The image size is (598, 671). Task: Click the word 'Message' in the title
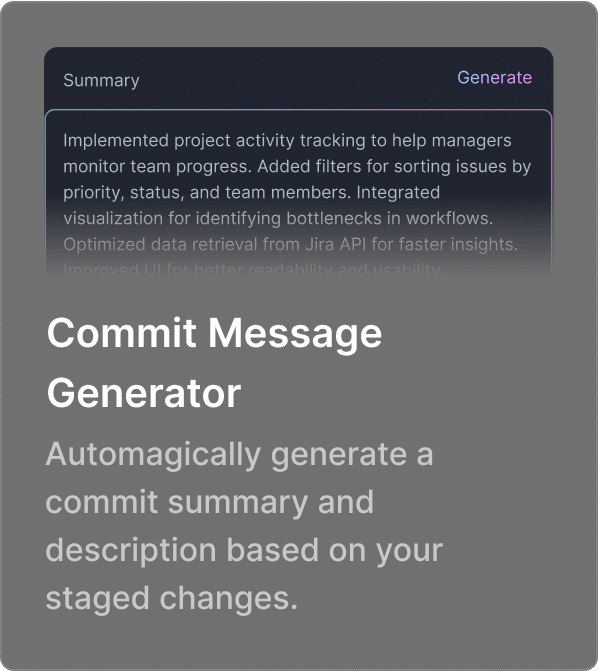coord(295,335)
